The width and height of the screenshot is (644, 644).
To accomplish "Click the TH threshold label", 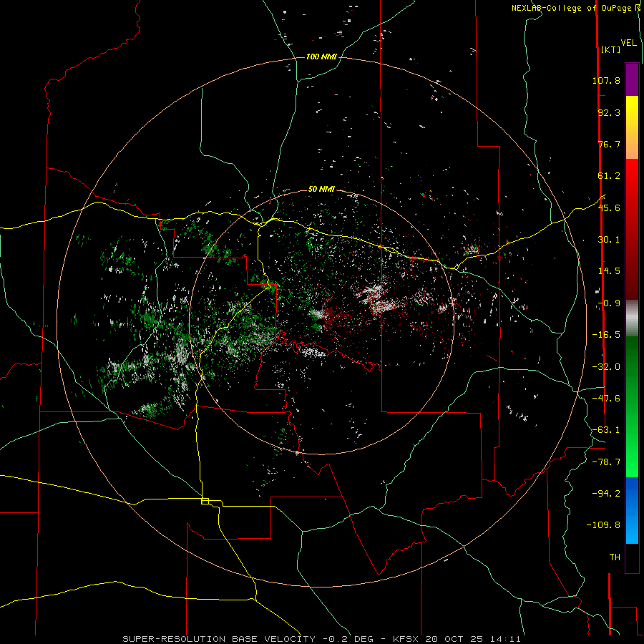I will [615, 557].
